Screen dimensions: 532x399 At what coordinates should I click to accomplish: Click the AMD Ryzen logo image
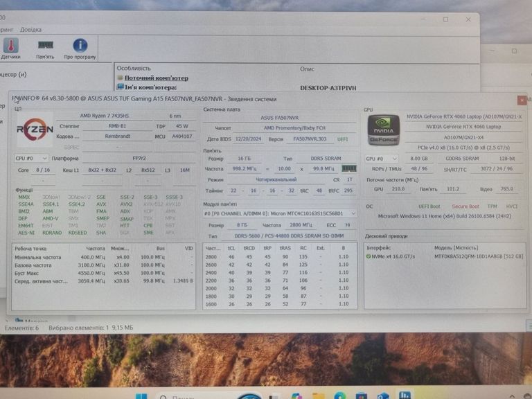[x=35, y=130]
